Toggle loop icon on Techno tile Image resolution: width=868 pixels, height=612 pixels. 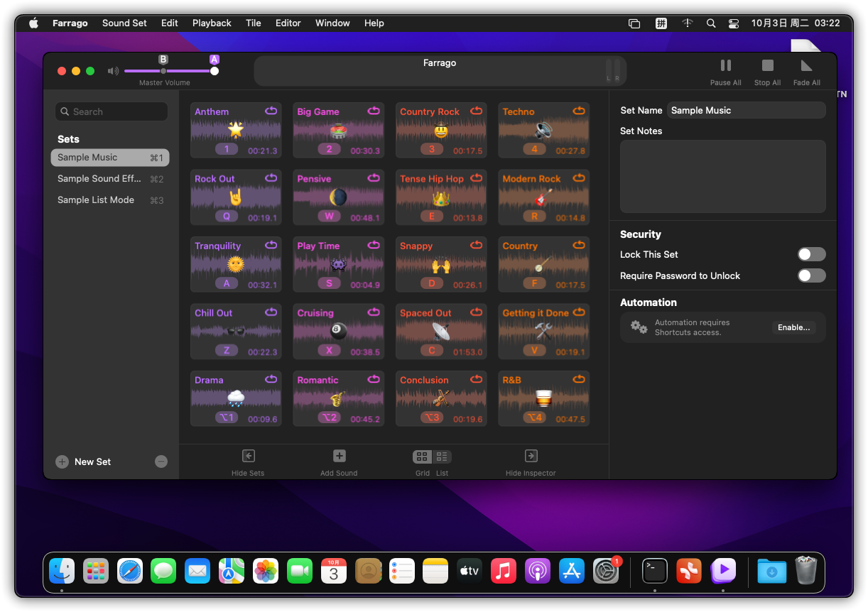tap(579, 111)
